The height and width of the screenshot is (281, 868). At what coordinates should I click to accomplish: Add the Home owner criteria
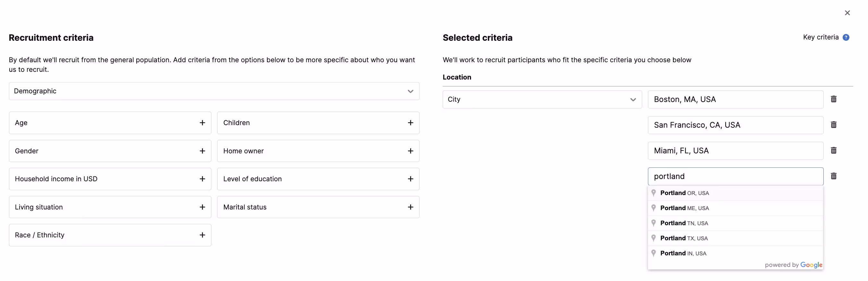click(410, 151)
